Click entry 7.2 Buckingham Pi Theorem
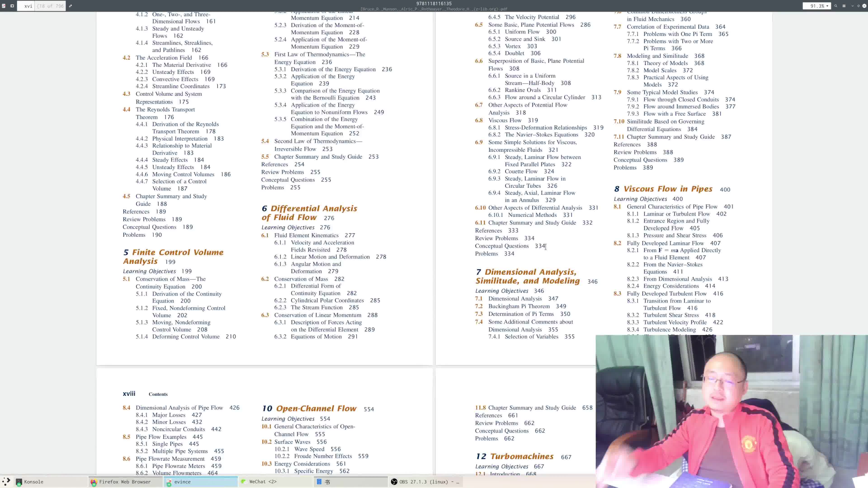The height and width of the screenshot is (488, 868). [x=520, y=306]
